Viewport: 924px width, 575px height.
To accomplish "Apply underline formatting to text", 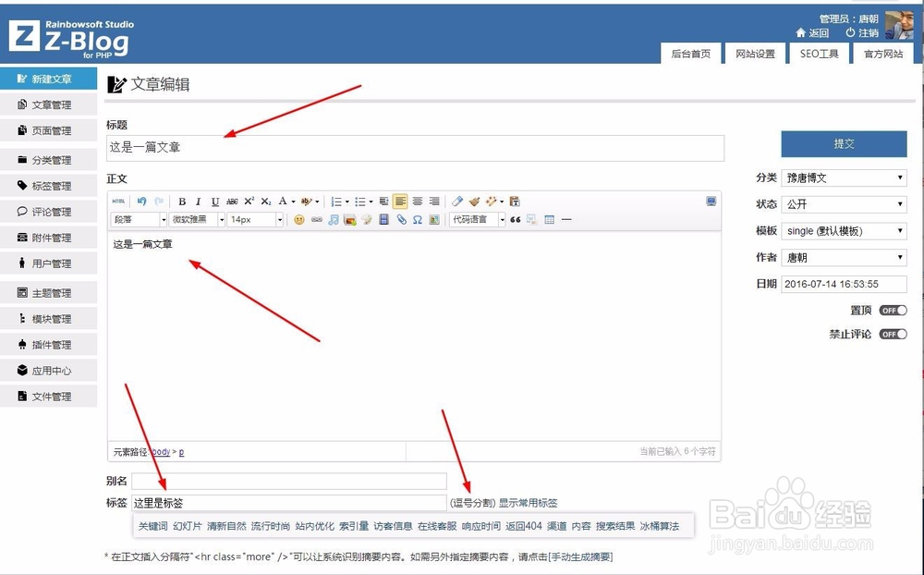I will 213,201.
